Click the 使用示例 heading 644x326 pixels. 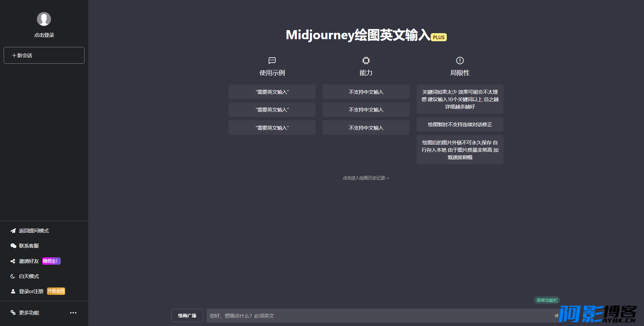pos(272,73)
